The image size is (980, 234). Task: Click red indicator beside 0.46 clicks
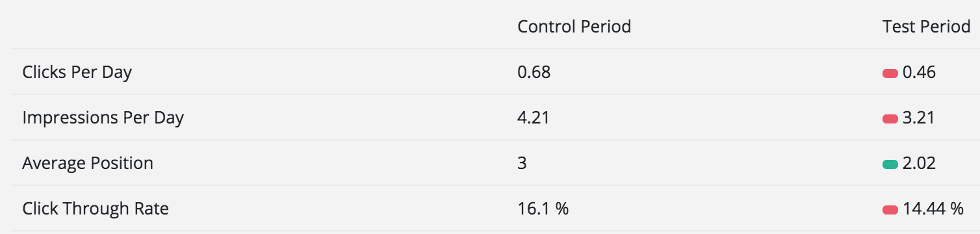tap(890, 73)
